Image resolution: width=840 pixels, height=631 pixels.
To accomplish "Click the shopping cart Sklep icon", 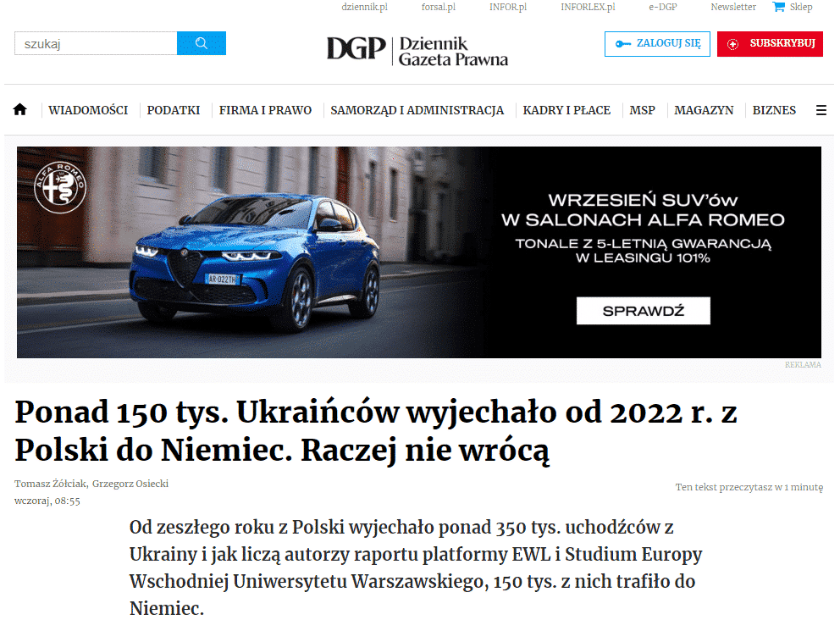I will pos(778,7).
